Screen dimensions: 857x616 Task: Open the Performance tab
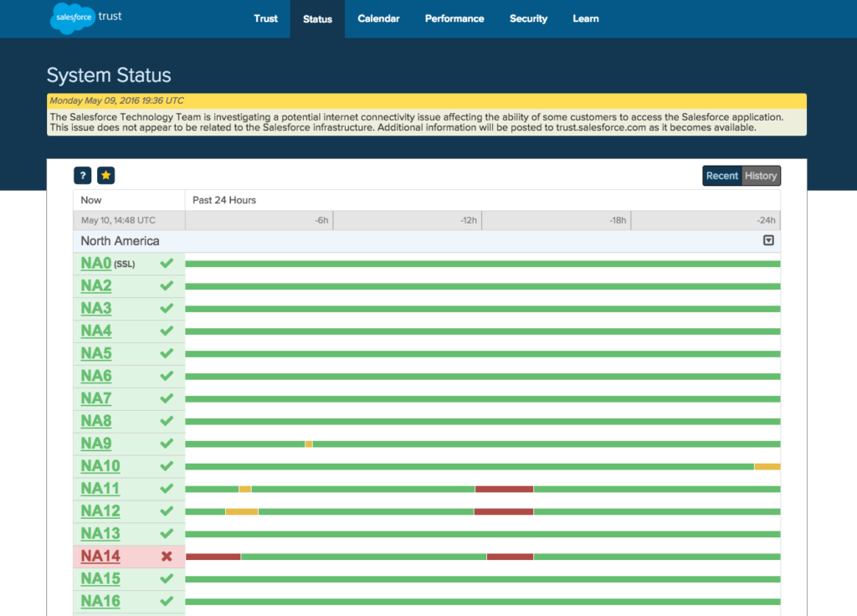tap(454, 18)
